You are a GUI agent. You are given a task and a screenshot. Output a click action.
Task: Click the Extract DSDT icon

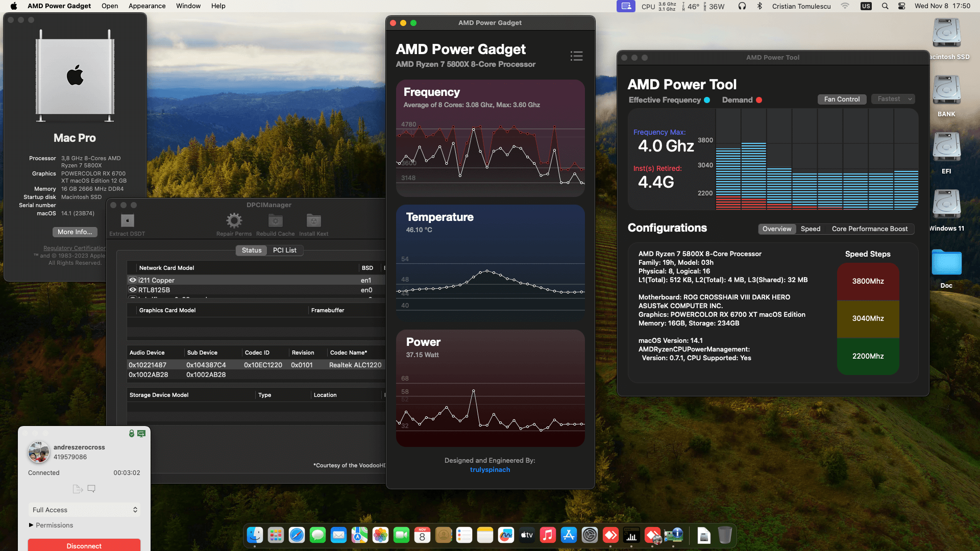coord(127,220)
